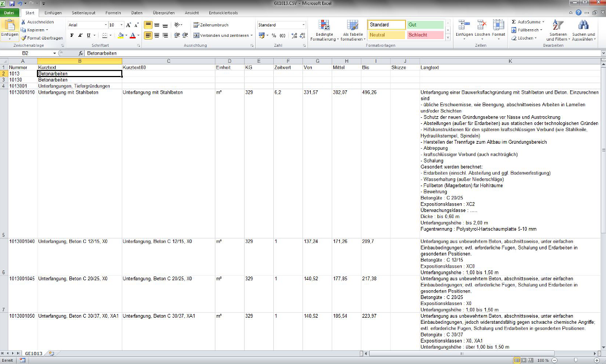Apply the Schlecht cell style
606x364 pixels.
(424, 35)
